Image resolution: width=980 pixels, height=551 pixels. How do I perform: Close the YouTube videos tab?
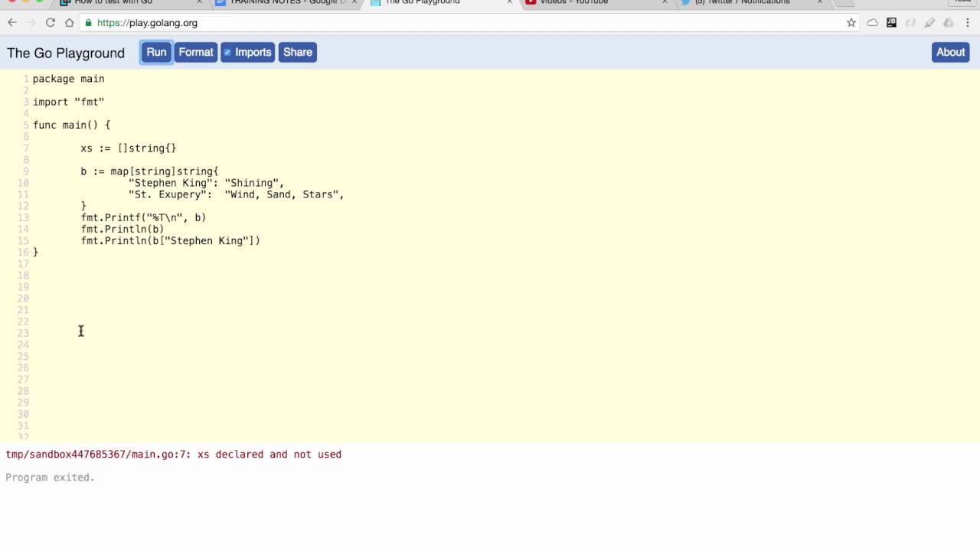point(665,2)
